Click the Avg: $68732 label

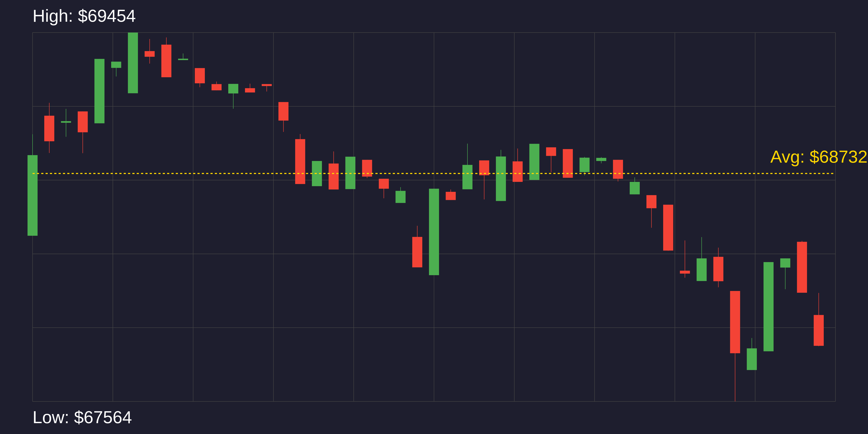click(x=818, y=157)
